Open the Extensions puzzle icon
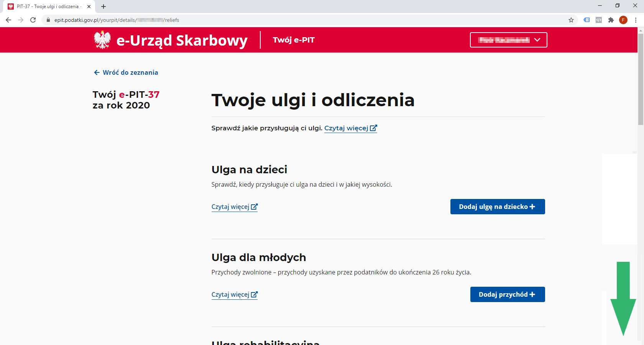Image resolution: width=644 pixels, height=345 pixels. (611, 20)
